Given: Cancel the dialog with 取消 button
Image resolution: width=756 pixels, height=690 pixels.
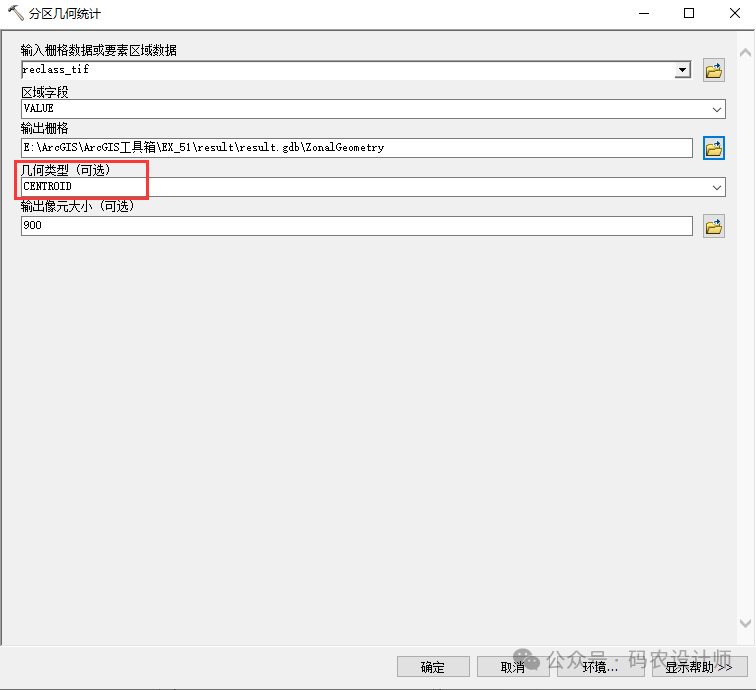Looking at the screenshot, I should 513,667.
